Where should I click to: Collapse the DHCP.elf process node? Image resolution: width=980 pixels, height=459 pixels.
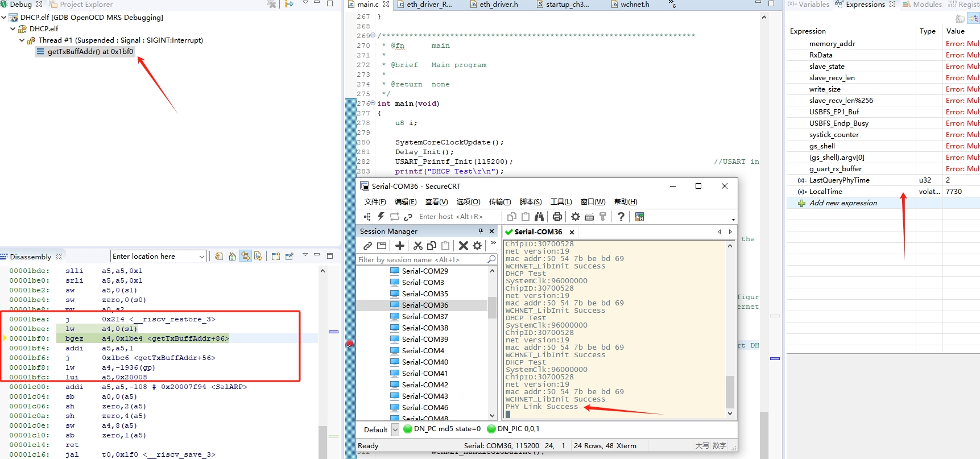(13, 28)
